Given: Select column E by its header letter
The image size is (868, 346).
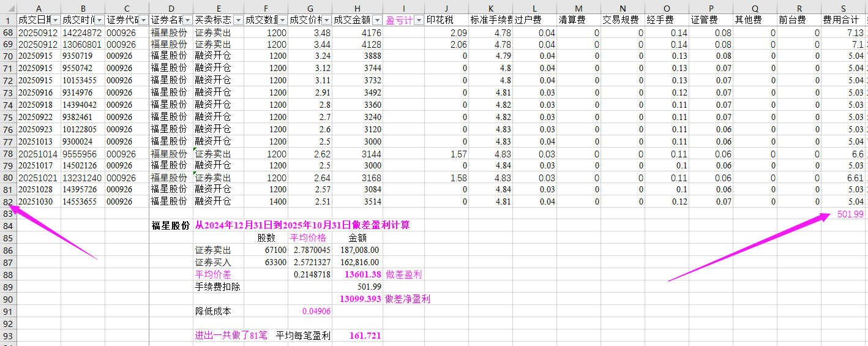Looking at the screenshot, I should tap(219, 8).
